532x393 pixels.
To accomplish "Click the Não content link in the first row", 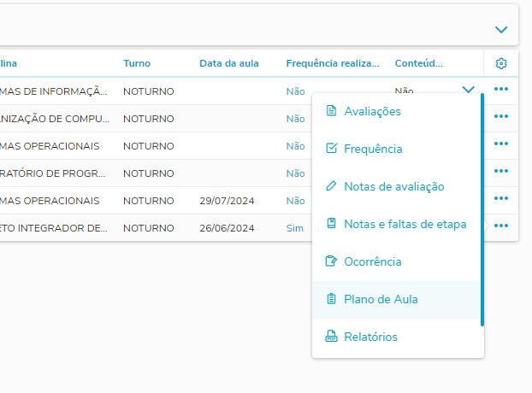I will (x=404, y=91).
